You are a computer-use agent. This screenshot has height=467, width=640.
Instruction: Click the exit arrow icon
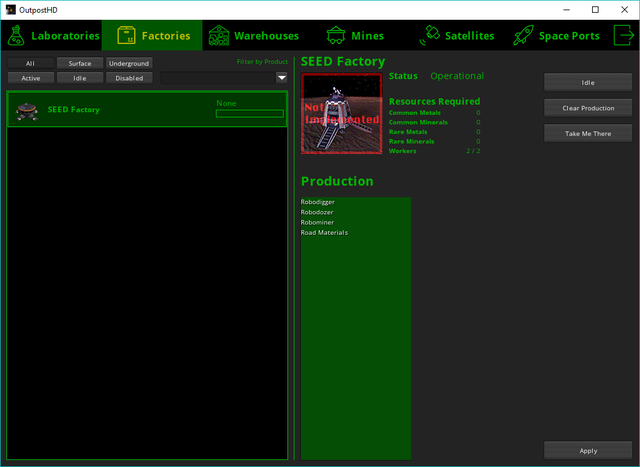[624, 36]
